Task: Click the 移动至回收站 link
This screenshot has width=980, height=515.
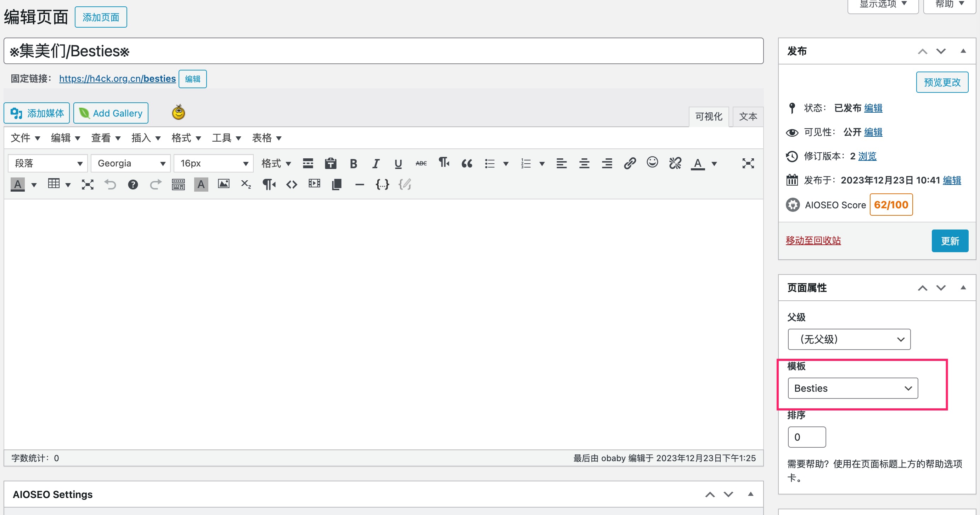Action: tap(813, 241)
